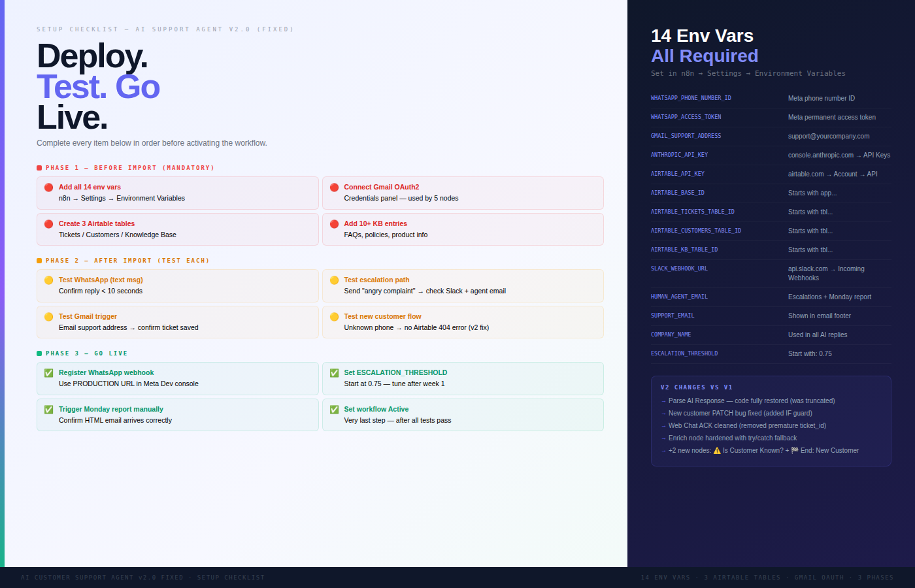Click AIRTABLE_TICKETS_TABLE_ID variable name
The width and height of the screenshot is (915, 588).
tap(693, 212)
